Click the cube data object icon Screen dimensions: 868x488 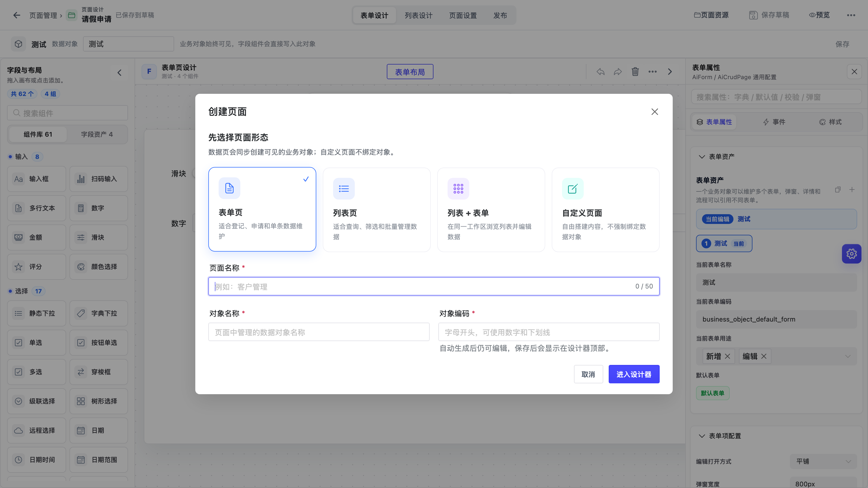point(18,44)
